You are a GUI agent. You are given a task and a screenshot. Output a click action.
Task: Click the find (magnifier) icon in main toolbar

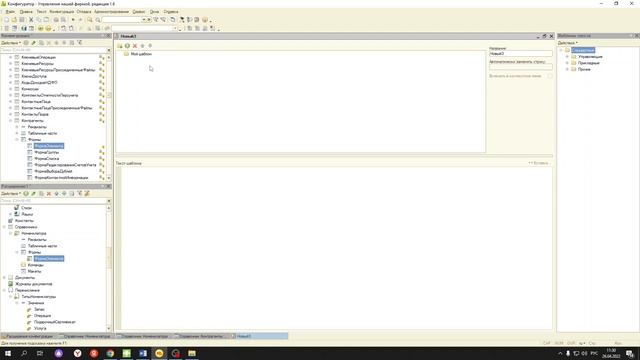(90, 20)
